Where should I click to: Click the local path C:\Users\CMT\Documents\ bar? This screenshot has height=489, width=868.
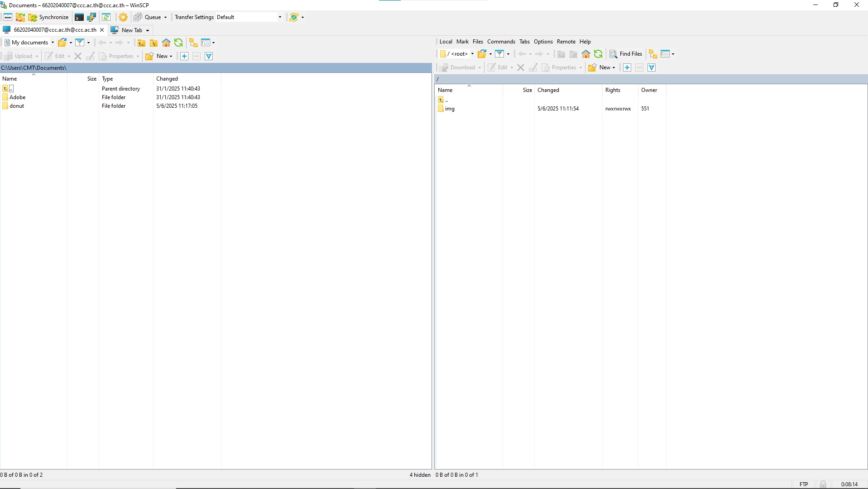click(x=216, y=68)
